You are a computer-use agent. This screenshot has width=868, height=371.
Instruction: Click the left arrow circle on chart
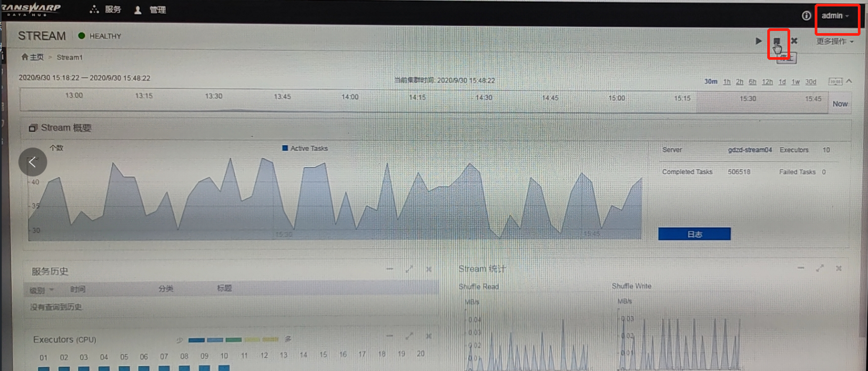33,162
